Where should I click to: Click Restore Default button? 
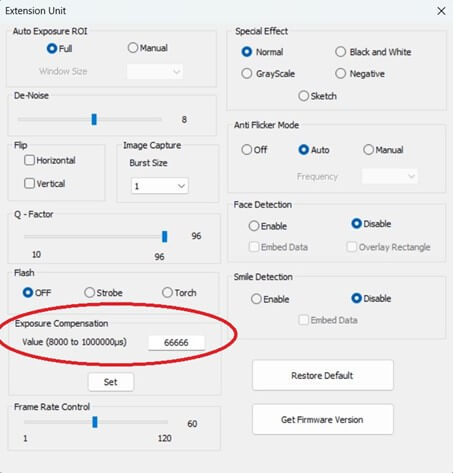[x=323, y=375]
